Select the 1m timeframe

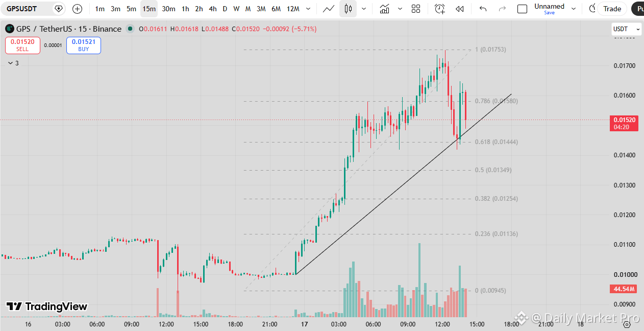[x=100, y=9]
